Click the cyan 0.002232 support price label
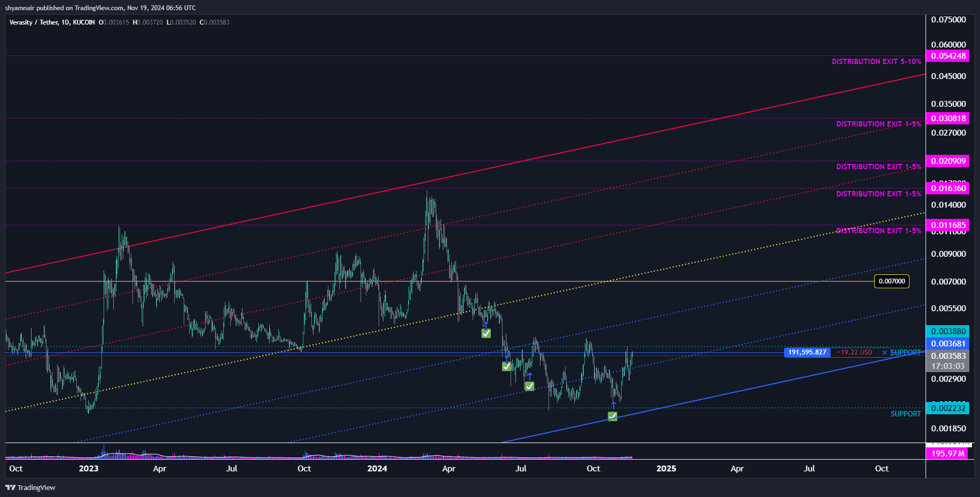 pos(948,408)
